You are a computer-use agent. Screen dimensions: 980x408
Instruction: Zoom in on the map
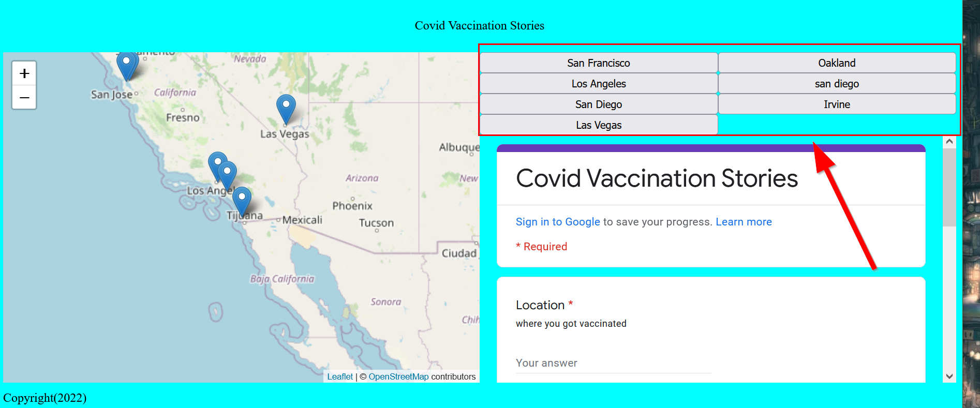coord(24,73)
